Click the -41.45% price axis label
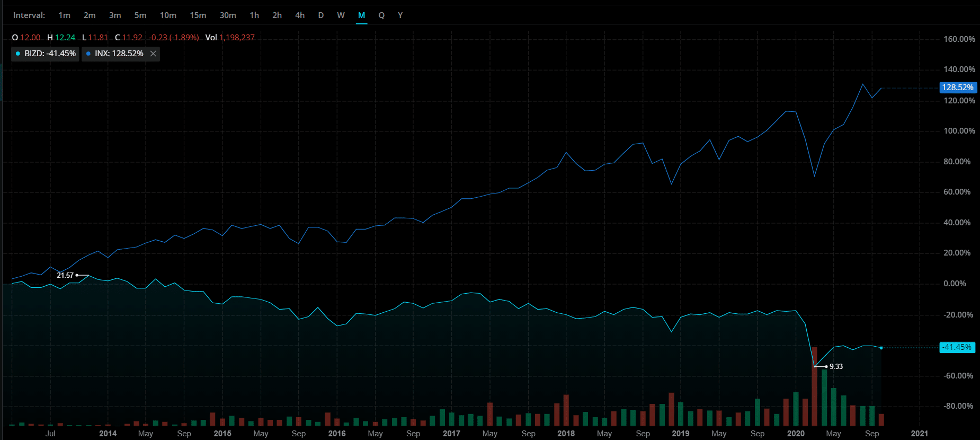Screen dimensions: 980x440 (958, 347)
